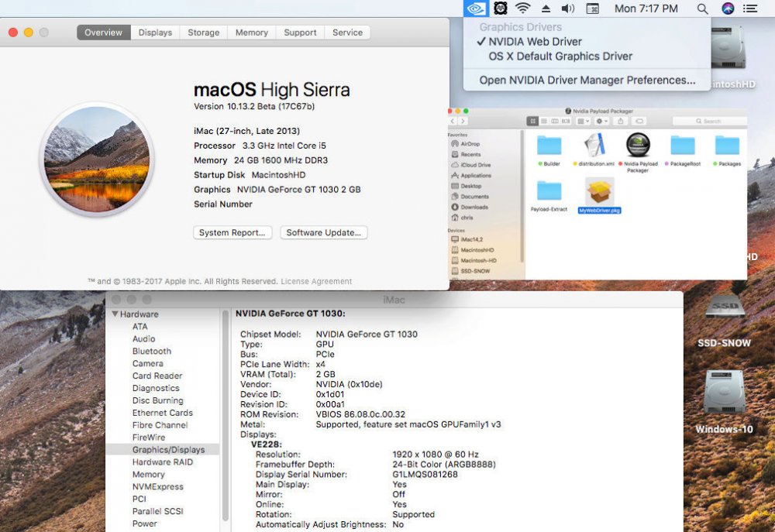Choose NVIDIA Web Driver option

pos(535,42)
